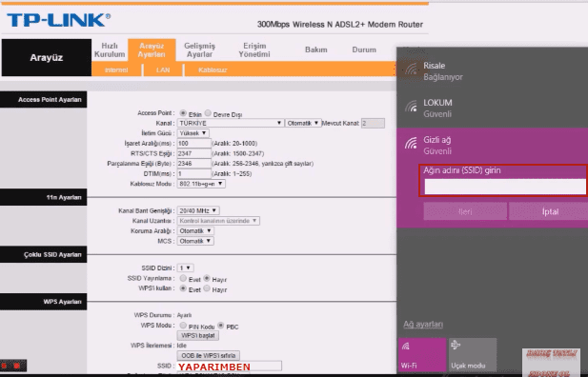
Task: Click the Arayüz sidebar heading
Action: [47, 58]
